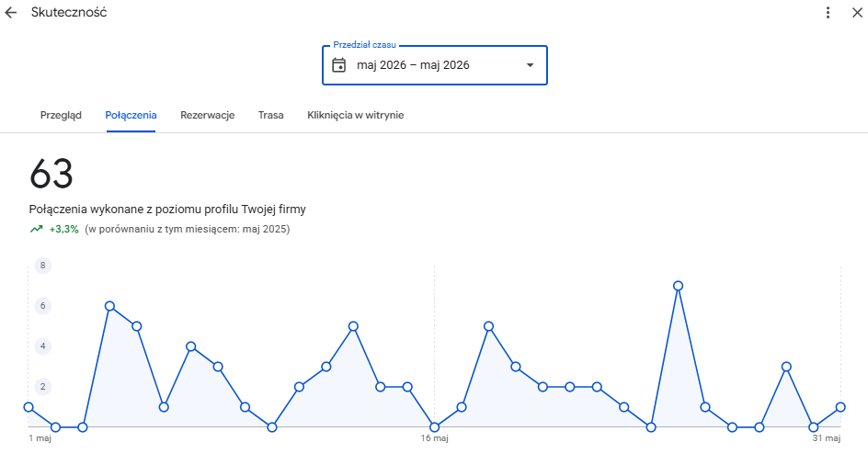Expand the time range dropdown arrow
The width and height of the screenshot is (868, 465).
pos(530,65)
